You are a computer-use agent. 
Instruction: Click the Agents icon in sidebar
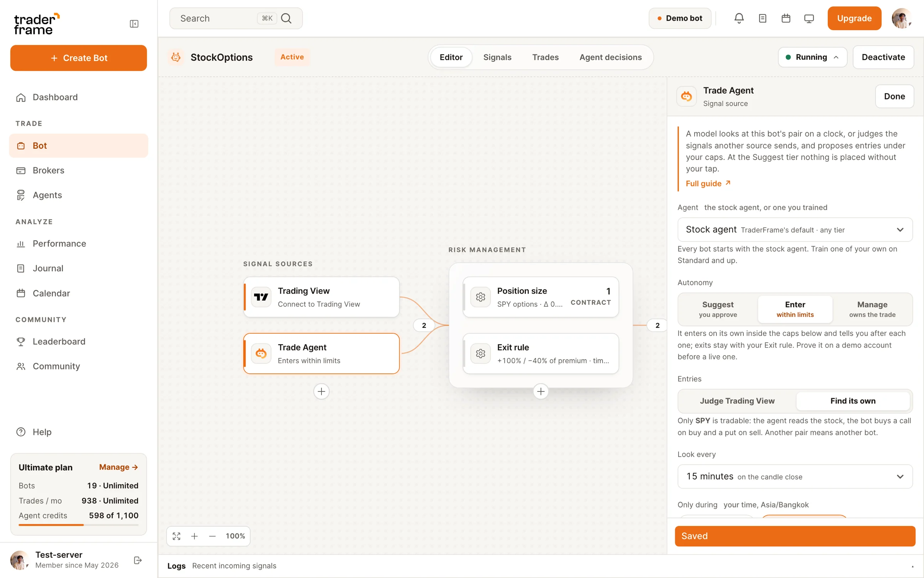[21, 195]
